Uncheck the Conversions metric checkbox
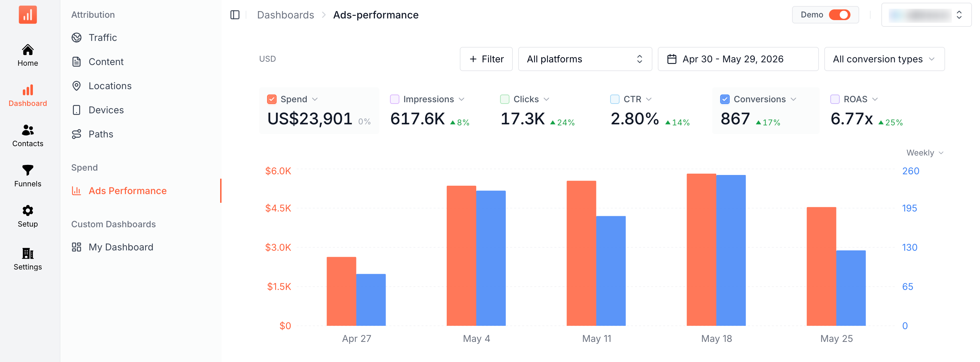980x362 pixels. pos(724,99)
